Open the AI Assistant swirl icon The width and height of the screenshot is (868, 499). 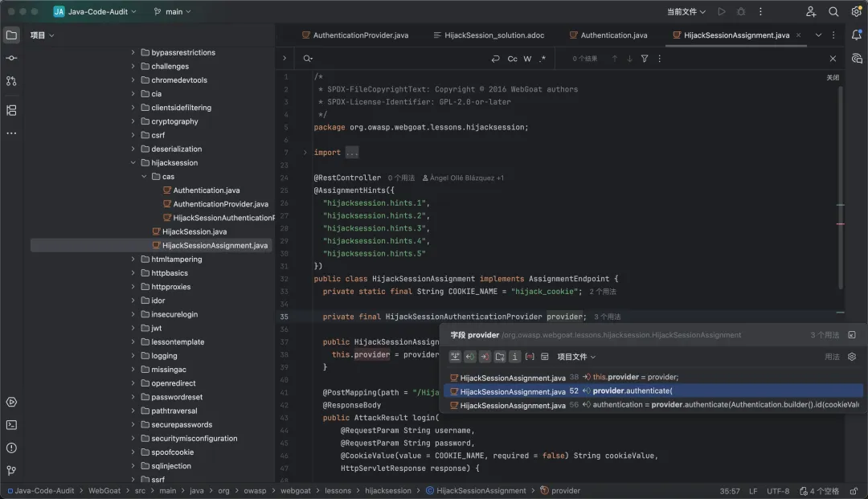857,59
